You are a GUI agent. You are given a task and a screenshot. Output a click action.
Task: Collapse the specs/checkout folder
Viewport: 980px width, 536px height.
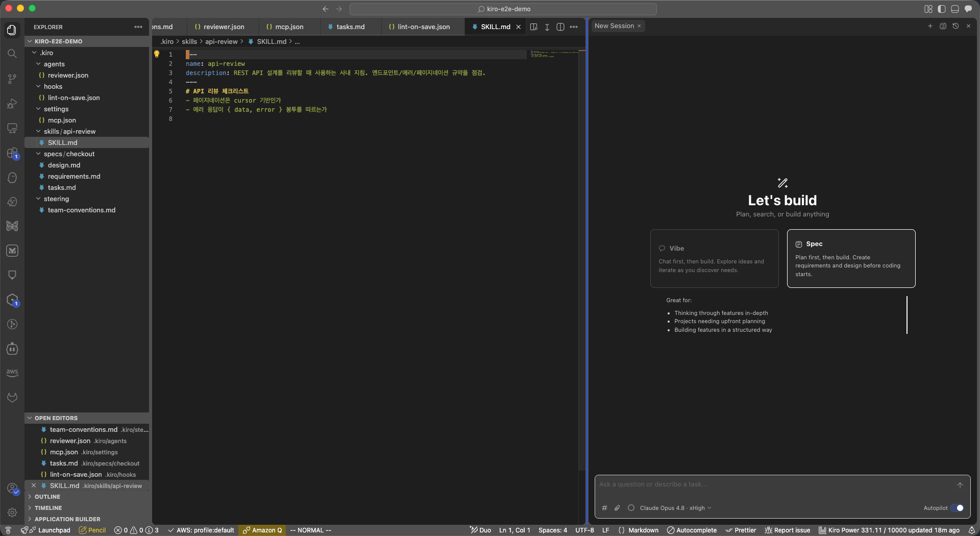(87, 154)
